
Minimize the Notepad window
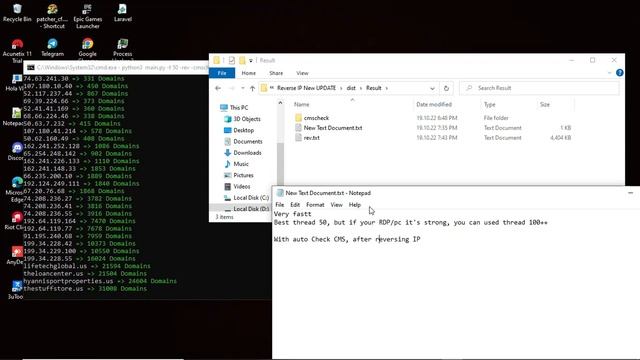631,193
